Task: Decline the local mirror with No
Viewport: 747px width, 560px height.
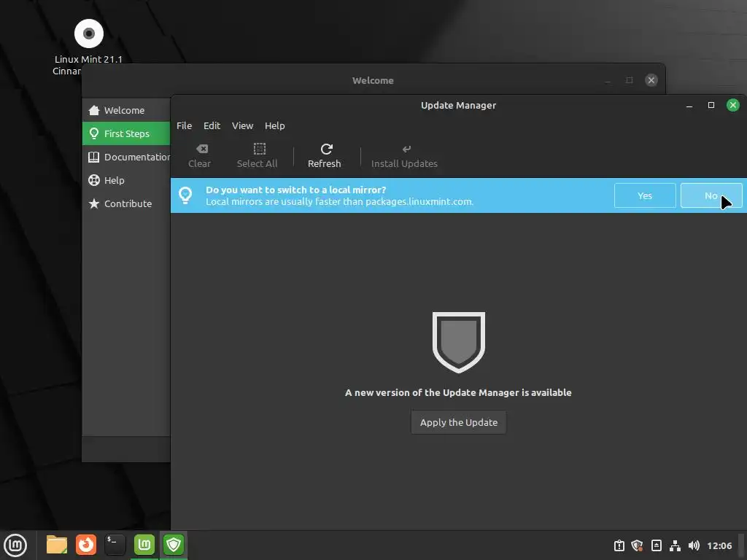Action: coord(711,195)
